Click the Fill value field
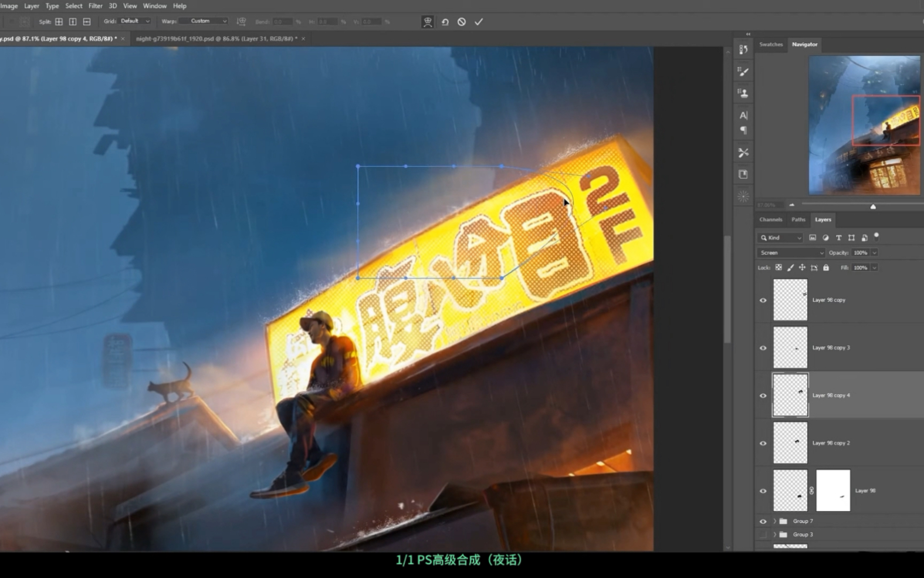 (x=861, y=268)
